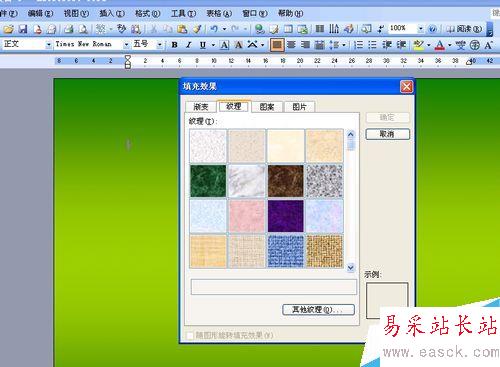Toggle Italic formatting
The width and height of the screenshot is (500, 367).
189,45
